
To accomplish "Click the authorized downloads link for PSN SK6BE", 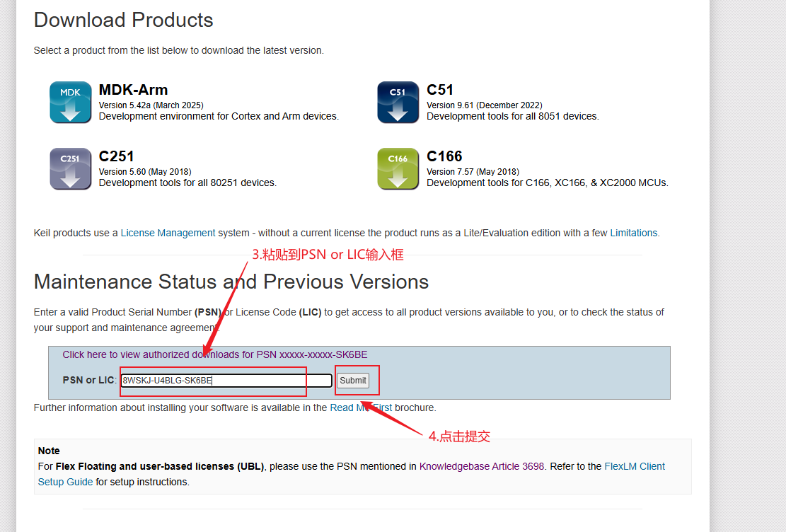I will coord(214,354).
